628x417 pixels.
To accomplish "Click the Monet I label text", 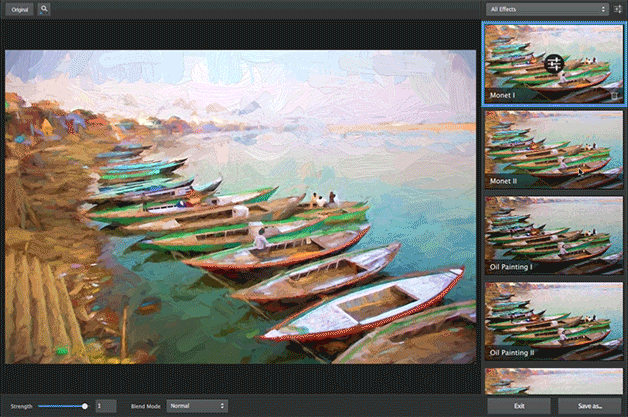I will pos(502,95).
